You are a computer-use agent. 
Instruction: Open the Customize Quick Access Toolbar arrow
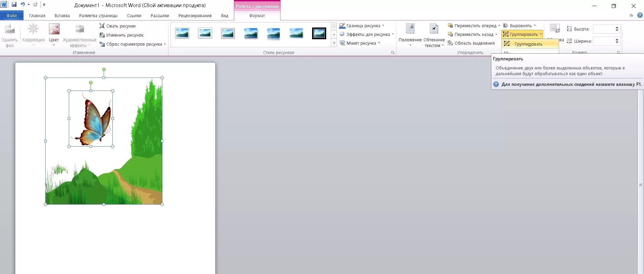point(44,5)
